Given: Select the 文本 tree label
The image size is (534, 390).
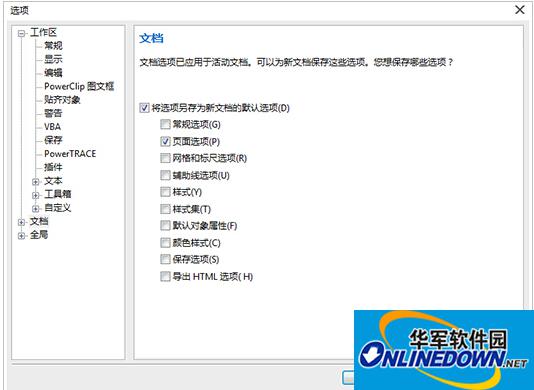Looking at the screenshot, I should pos(53,181).
